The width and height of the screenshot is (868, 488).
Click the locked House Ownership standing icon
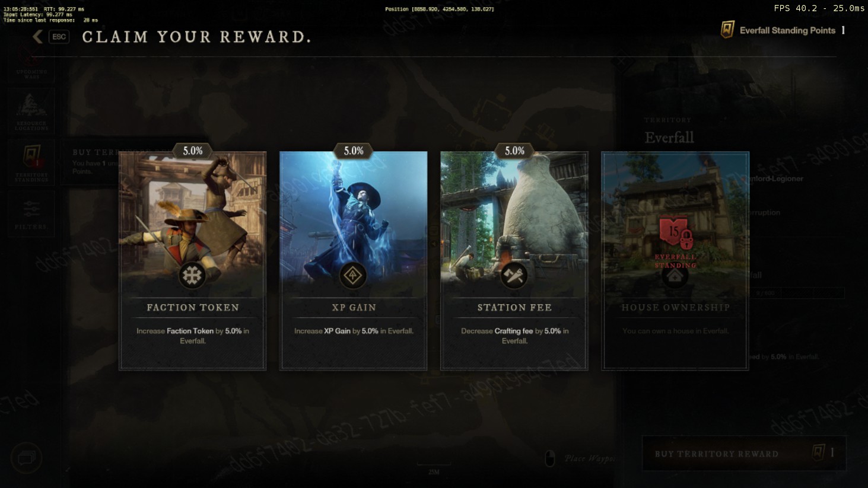(675, 234)
